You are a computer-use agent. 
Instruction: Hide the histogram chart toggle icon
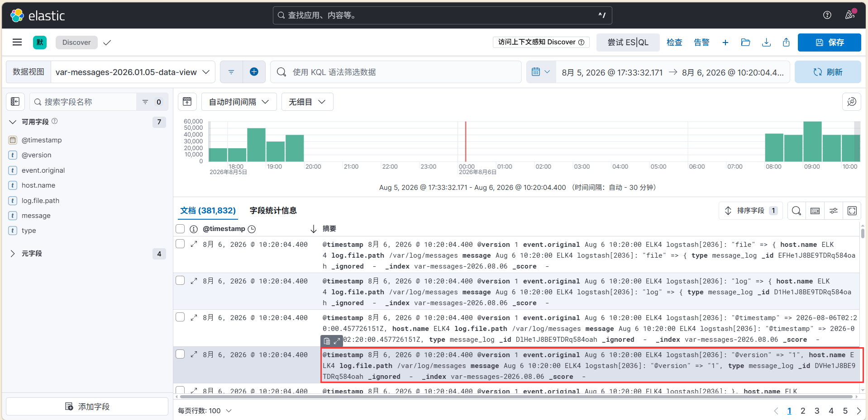tap(187, 102)
